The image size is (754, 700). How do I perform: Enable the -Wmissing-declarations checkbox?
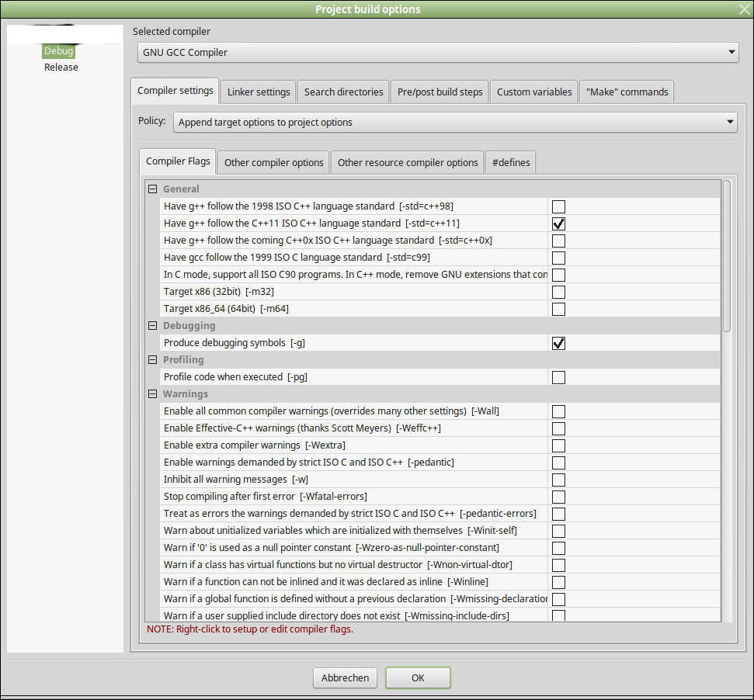click(558, 599)
